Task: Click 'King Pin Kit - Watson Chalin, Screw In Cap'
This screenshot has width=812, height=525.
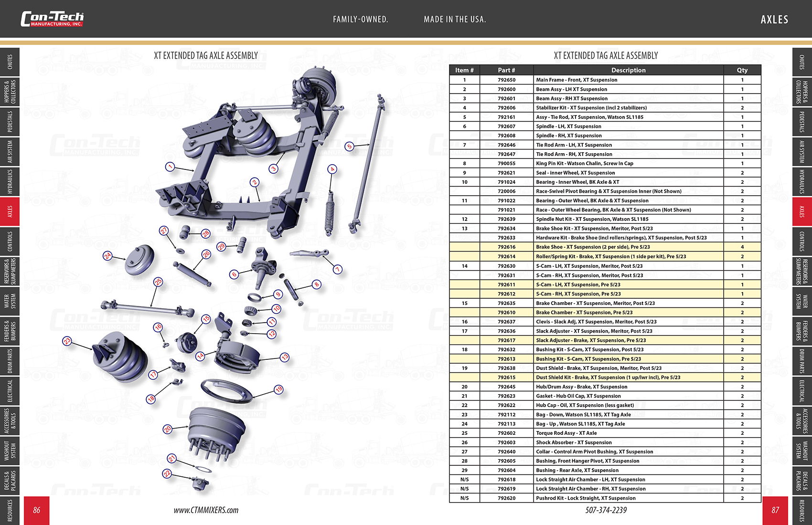Action: [585, 163]
